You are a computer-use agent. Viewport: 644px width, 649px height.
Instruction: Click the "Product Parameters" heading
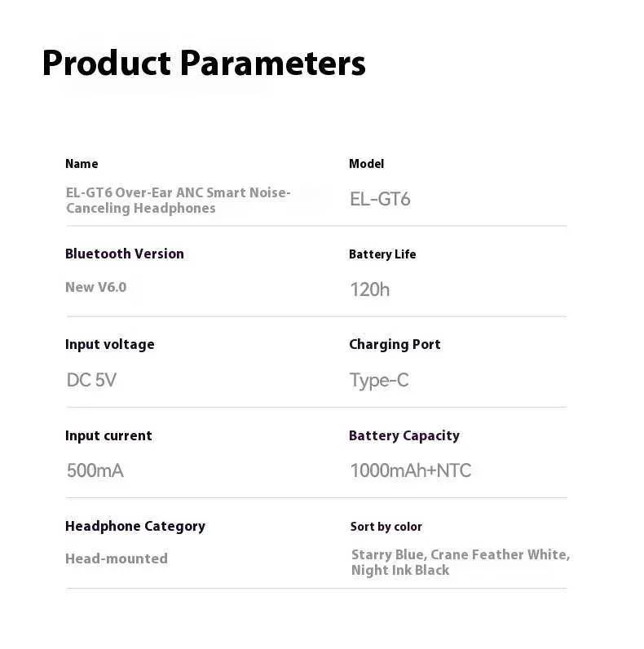[204, 63]
